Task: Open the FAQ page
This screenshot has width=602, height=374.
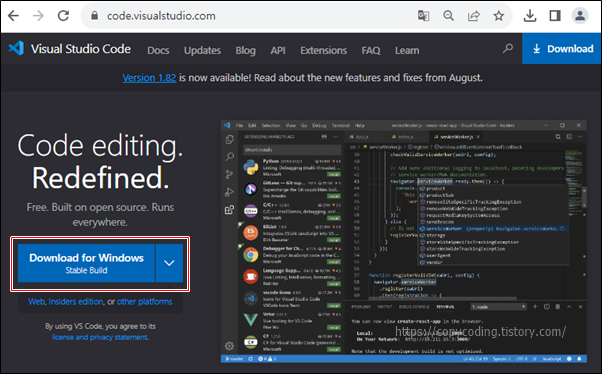Action: point(371,50)
